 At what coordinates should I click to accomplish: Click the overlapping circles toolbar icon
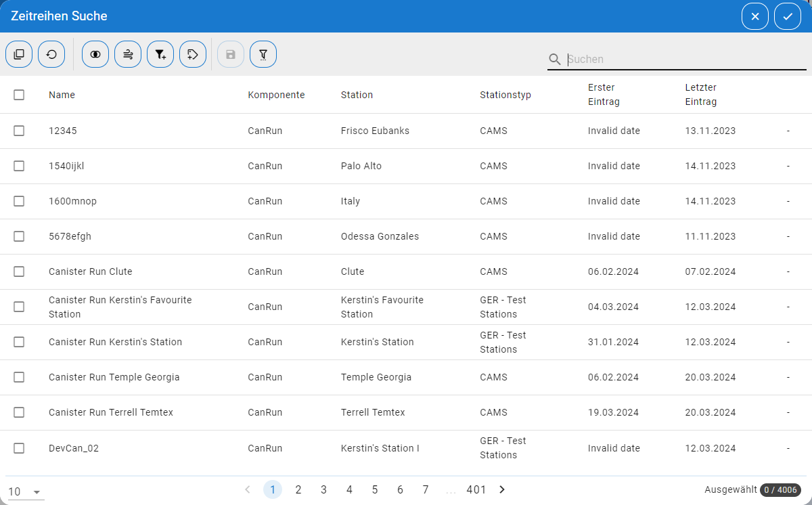(x=95, y=54)
